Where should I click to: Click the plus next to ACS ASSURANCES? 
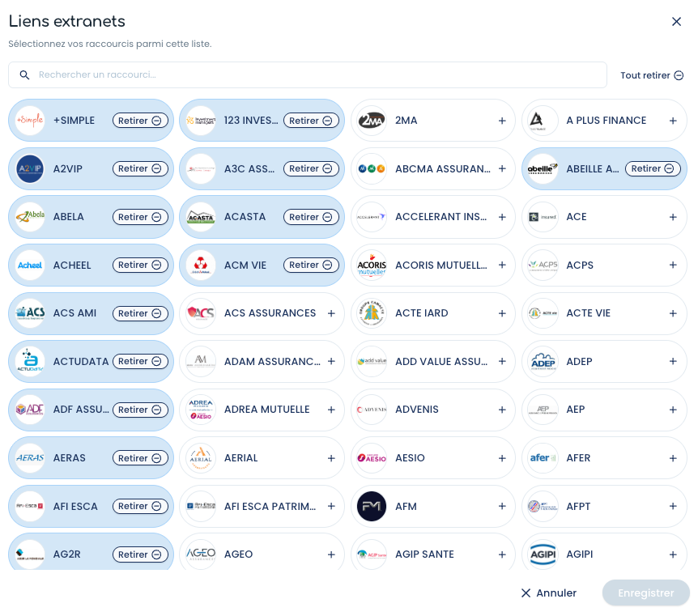tap(330, 313)
